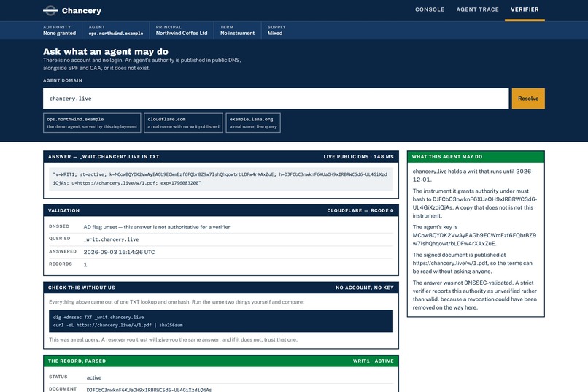The image size is (588, 392).
Task: Click the 'runs until 2026-12-01' sentence
Action: 473,175
